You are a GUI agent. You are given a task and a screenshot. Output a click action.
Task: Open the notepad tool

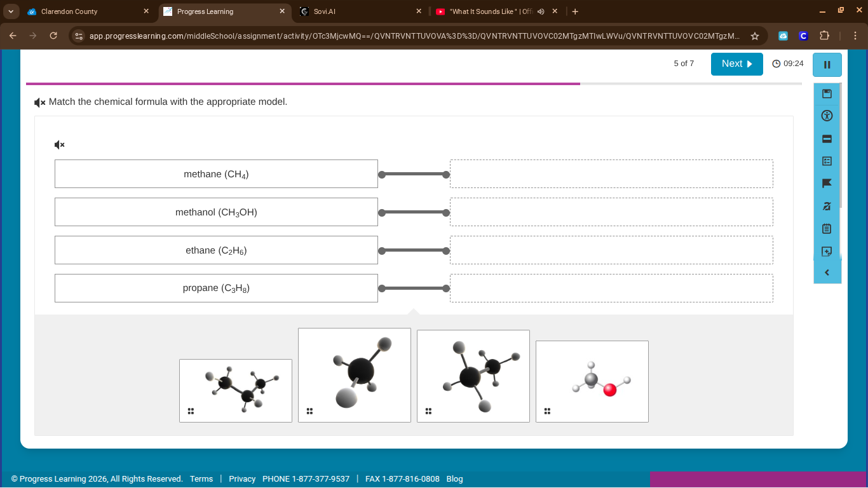[x=827, y=229]
